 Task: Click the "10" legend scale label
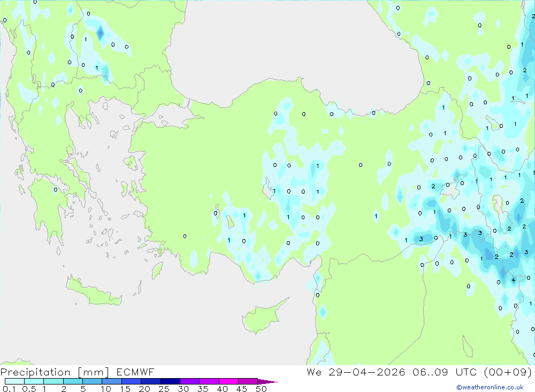click(x=106, y=389)
